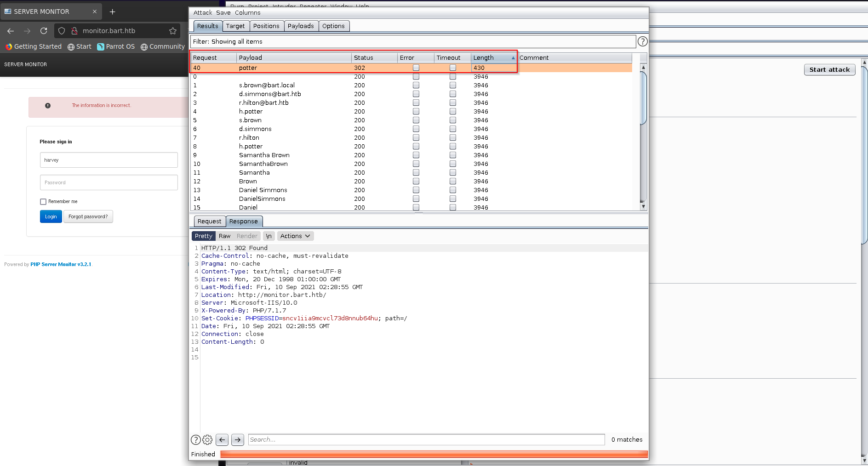This screenshot has height=466, width=868.
Task: Click the help icon beside the search bar
Action: tap(195, 440)
